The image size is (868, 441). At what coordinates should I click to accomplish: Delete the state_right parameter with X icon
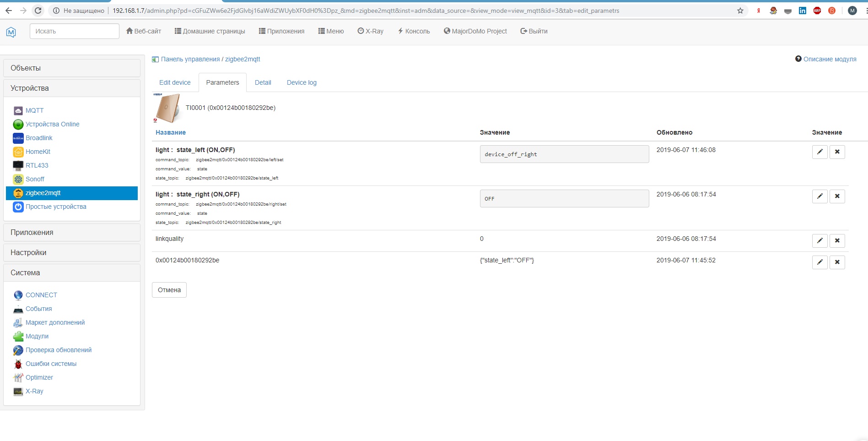[837, 196]
